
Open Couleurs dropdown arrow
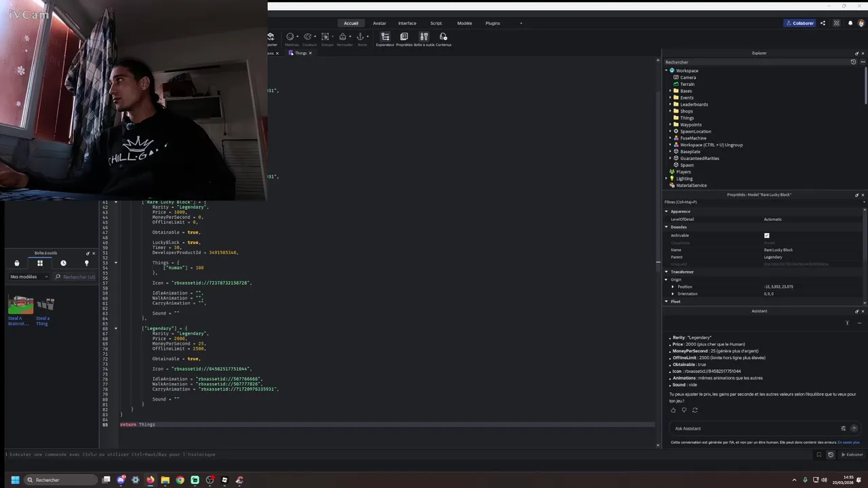(x=315, y=37)
